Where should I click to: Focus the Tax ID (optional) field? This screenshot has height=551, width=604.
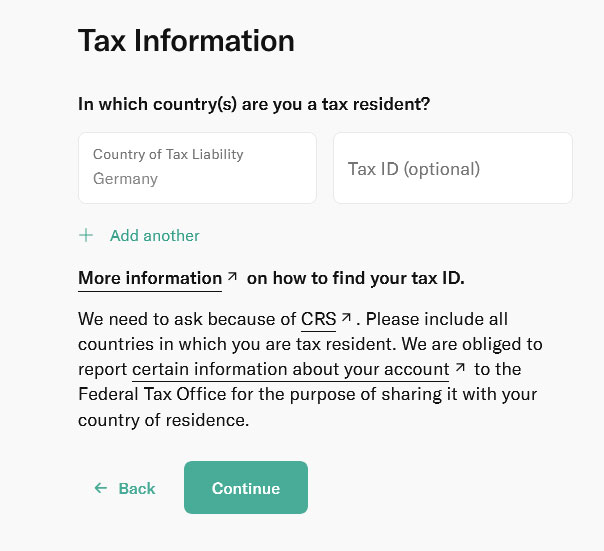tap(452, 168)
